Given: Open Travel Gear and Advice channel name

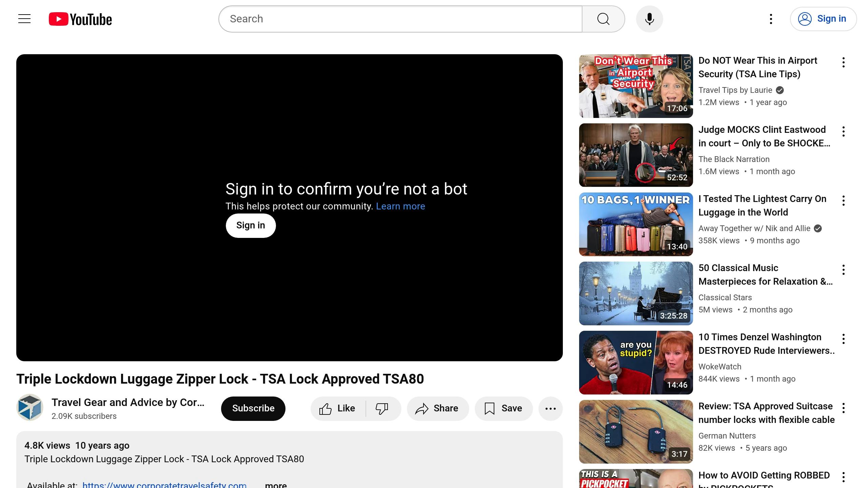Looking at the screenshot, I should [x=128, y=402].
